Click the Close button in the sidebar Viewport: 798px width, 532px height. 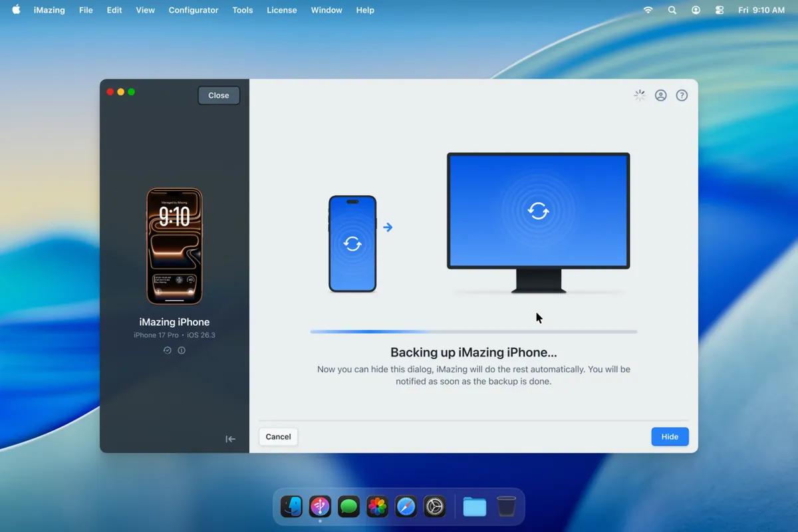click(x=219, y=95)
